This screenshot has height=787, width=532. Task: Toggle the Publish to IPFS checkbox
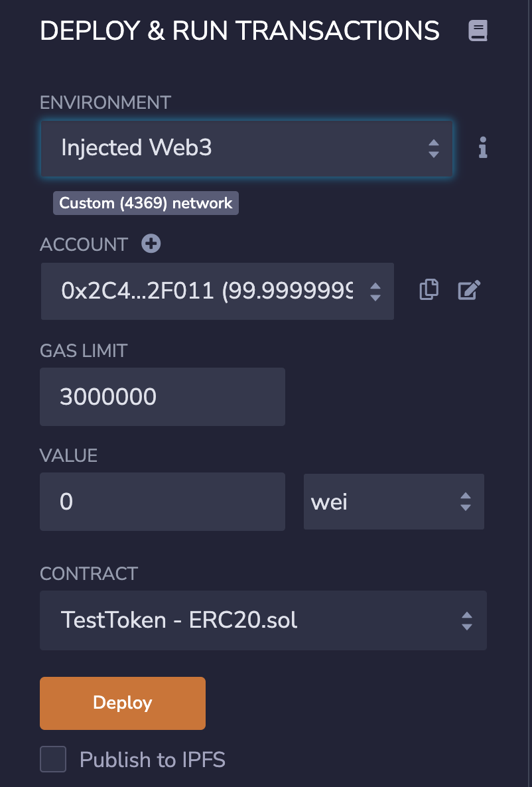(53, 759)
